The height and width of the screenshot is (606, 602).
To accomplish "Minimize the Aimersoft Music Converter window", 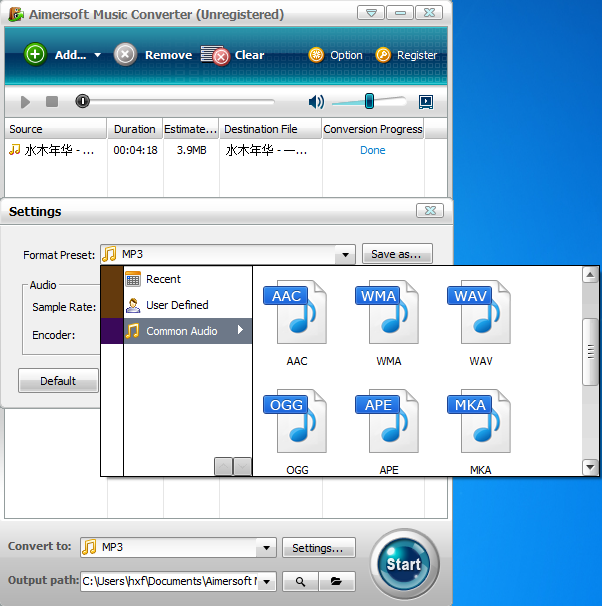I will [400, 13].
